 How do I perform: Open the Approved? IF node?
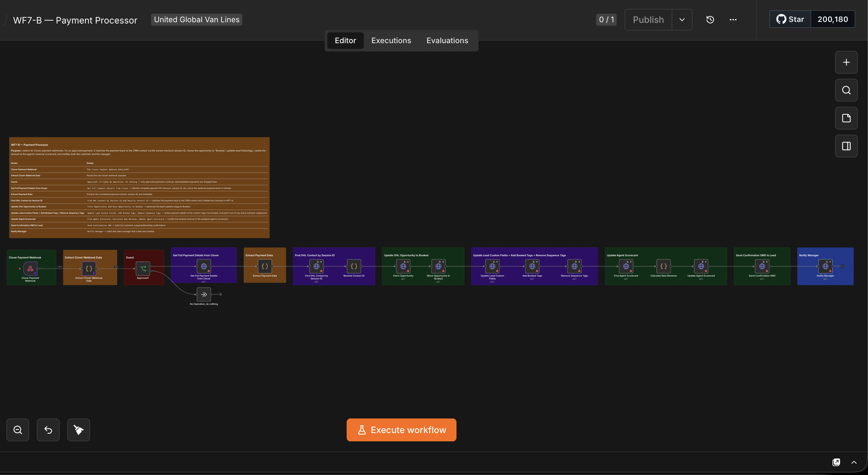pos(143,268)
